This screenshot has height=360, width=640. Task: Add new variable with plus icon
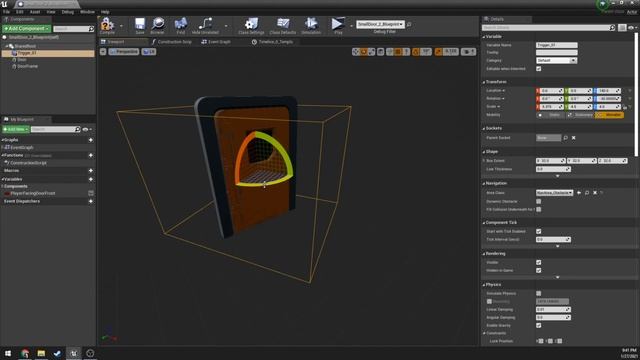pyautogui.click(x=91, y=179)
